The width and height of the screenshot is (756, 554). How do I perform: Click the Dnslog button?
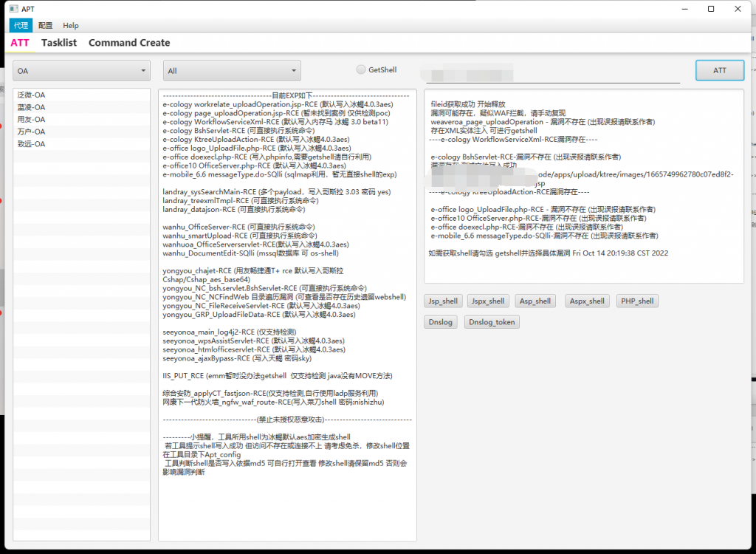(x=440, y=322)
